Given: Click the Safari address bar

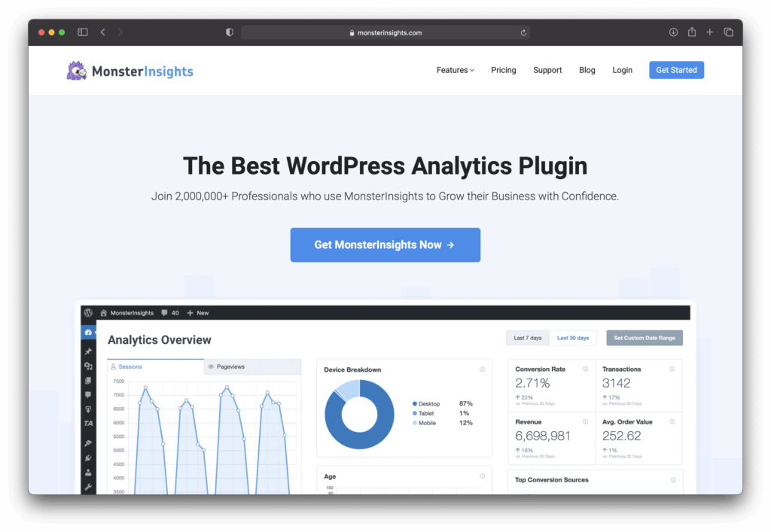Looking at the screenshot, I should pyautogui.click(x=385, y=33).
